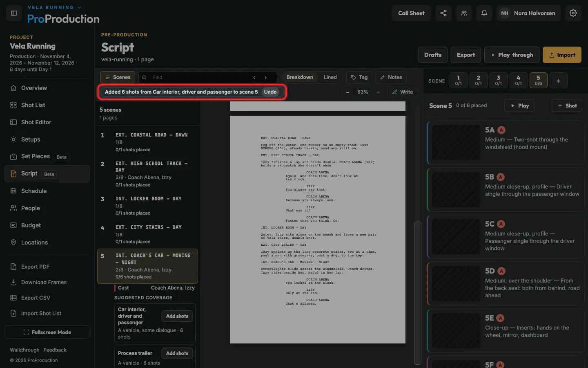Add shots for Car interior coverage
The height and width of the screenshot is (368, 588).
[177, 316]
